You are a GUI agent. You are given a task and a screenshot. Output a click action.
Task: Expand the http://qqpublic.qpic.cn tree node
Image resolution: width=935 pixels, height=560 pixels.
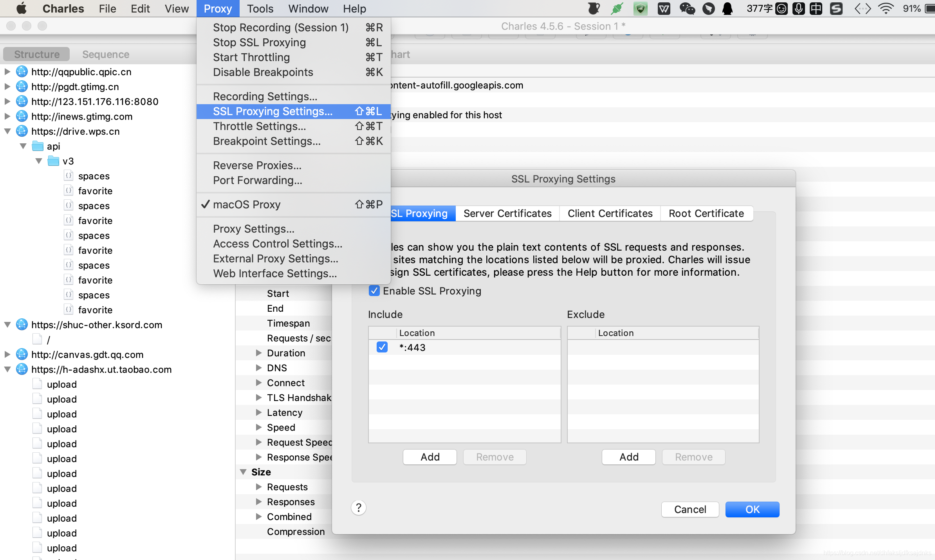pyautogui.click(x=7, y=72)
